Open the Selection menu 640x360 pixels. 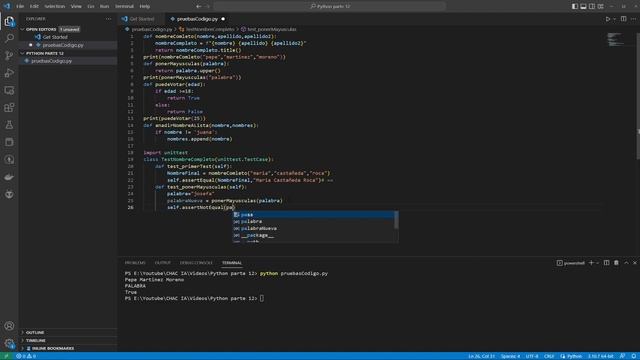point(55,7)
